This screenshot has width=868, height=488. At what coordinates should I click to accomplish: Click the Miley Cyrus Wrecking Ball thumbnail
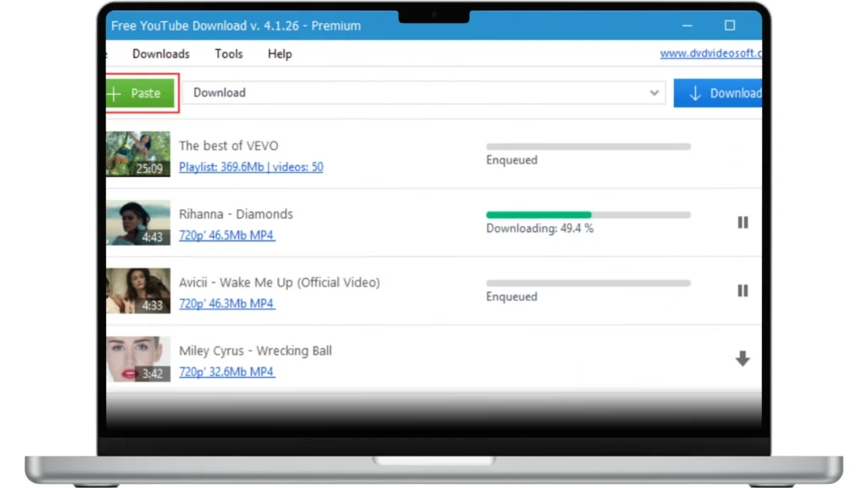(x=138, y=359)
